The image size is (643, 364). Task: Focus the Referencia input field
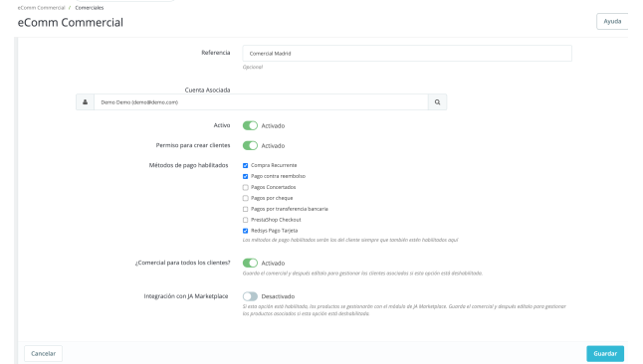point(407,54)
